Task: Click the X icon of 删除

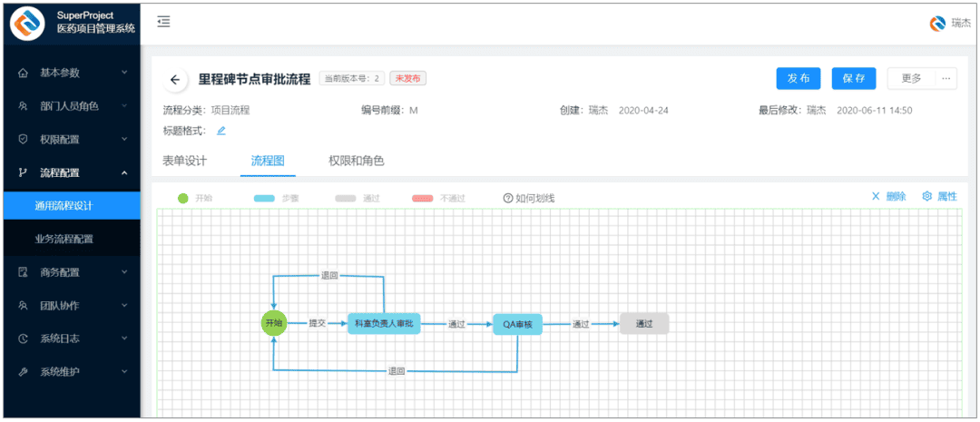Action: click(x=876, y=196)
